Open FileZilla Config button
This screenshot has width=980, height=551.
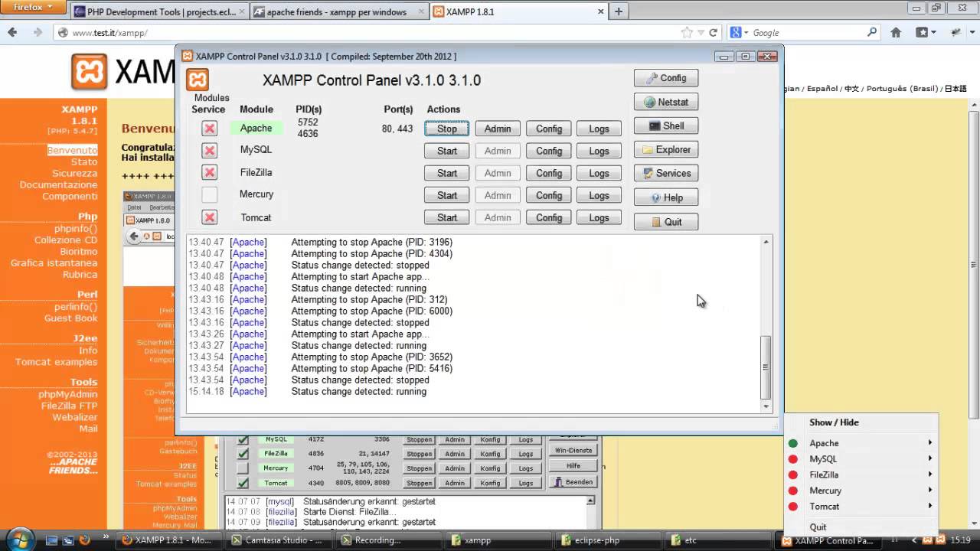[x=549, y=173]
